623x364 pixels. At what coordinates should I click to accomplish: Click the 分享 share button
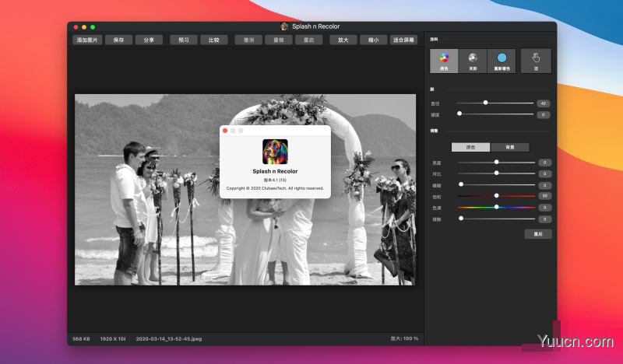(x=149, y=40)
